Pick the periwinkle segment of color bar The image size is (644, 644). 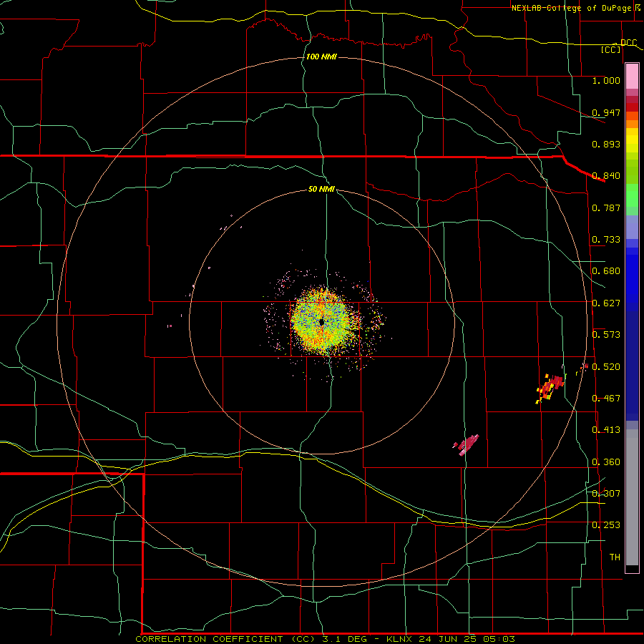[632, 227]
